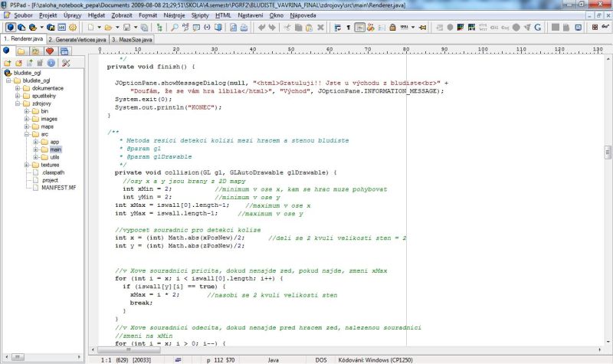Click the matching bracket braces icon
Image resolution: width=613 pixels, height=364 pixels.
tap(207, 28)
